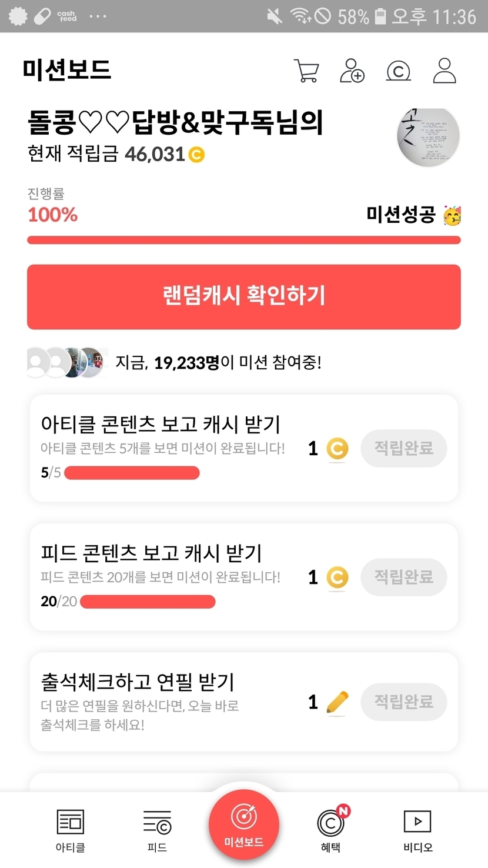
Task: Tap the article mission coin icon
Action: coord(337,449)
